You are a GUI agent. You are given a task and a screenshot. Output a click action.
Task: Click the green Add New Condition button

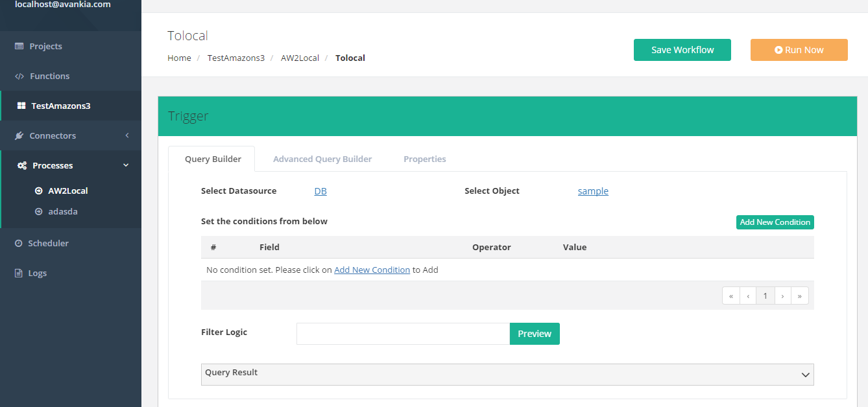click(775, 222)
